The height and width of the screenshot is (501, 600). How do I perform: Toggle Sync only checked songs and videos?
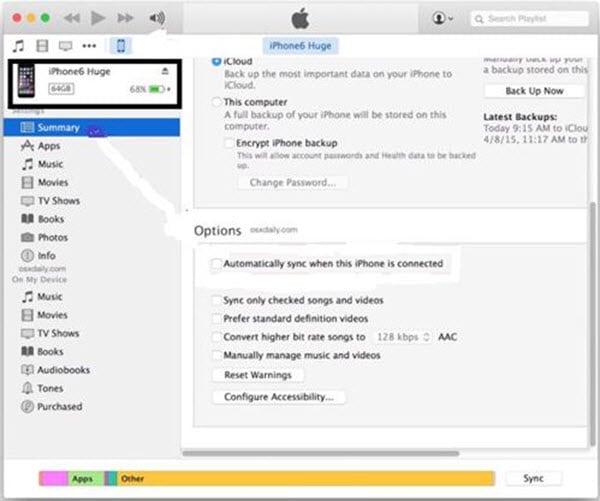(217, 300)
